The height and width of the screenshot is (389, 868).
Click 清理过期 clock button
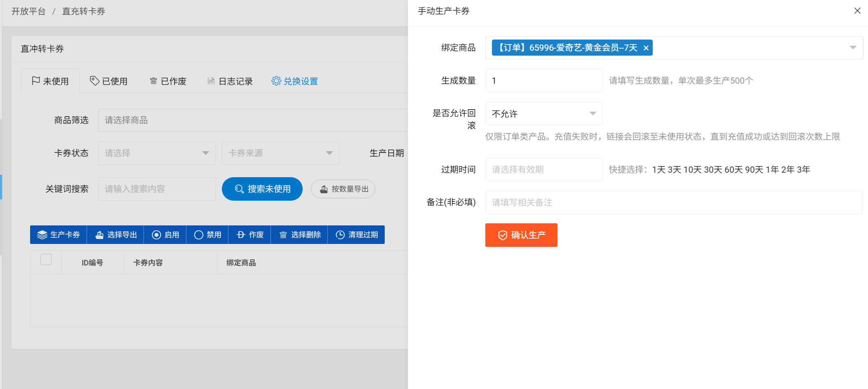pyautogui.click(x=356, y=235)
